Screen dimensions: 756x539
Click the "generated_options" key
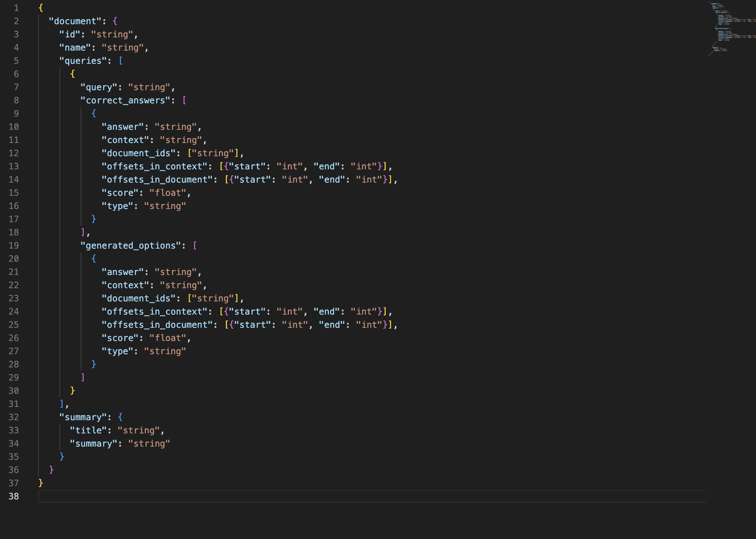pyautogui.click(x=131, y=246)
